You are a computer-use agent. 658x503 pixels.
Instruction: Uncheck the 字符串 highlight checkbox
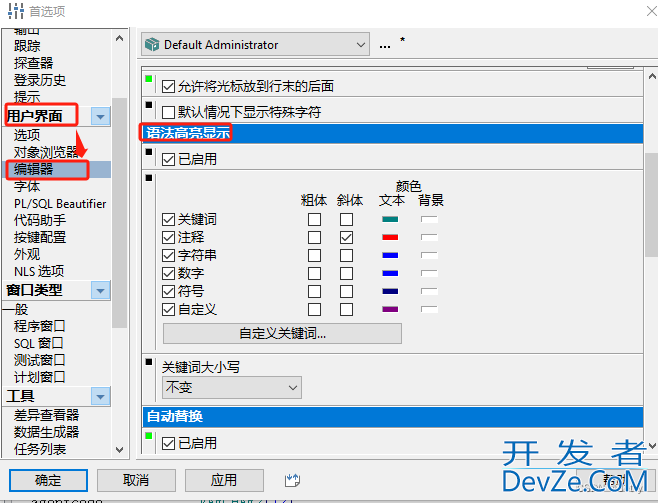point(168,255)
